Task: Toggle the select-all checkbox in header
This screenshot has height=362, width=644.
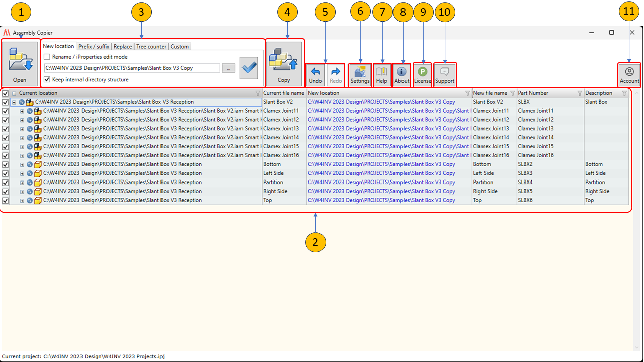Action: (x=5, y=93)
